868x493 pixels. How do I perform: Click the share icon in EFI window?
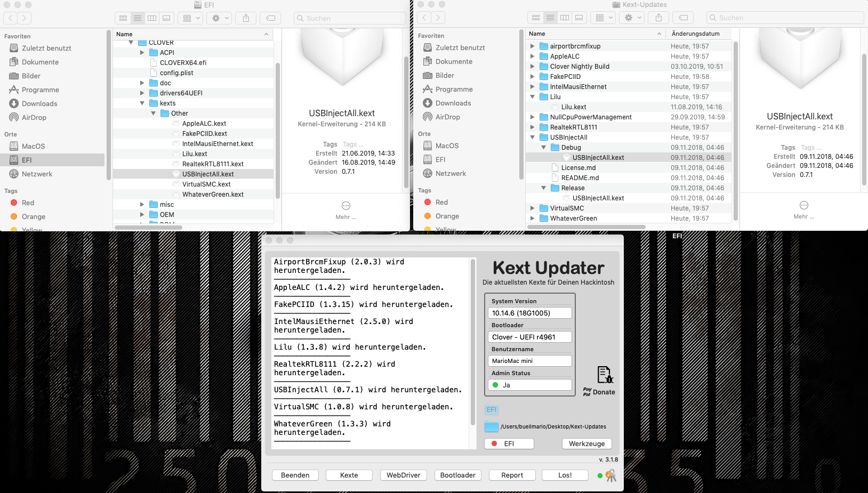[246, 18]
